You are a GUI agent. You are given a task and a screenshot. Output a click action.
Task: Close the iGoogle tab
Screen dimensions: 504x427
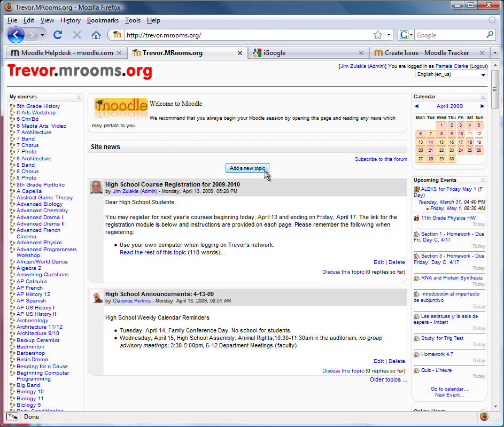[x=361, y=53]
